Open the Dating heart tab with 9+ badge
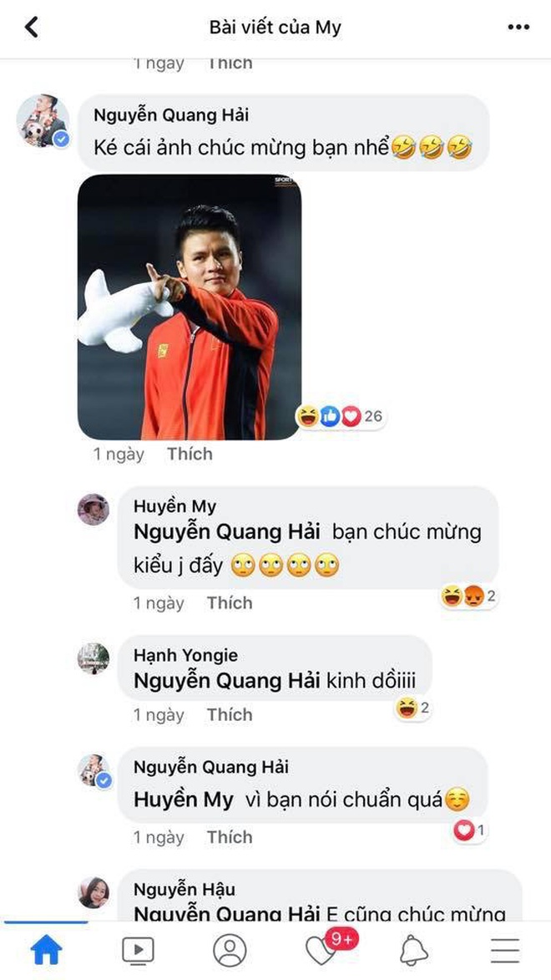 (323, 949)
